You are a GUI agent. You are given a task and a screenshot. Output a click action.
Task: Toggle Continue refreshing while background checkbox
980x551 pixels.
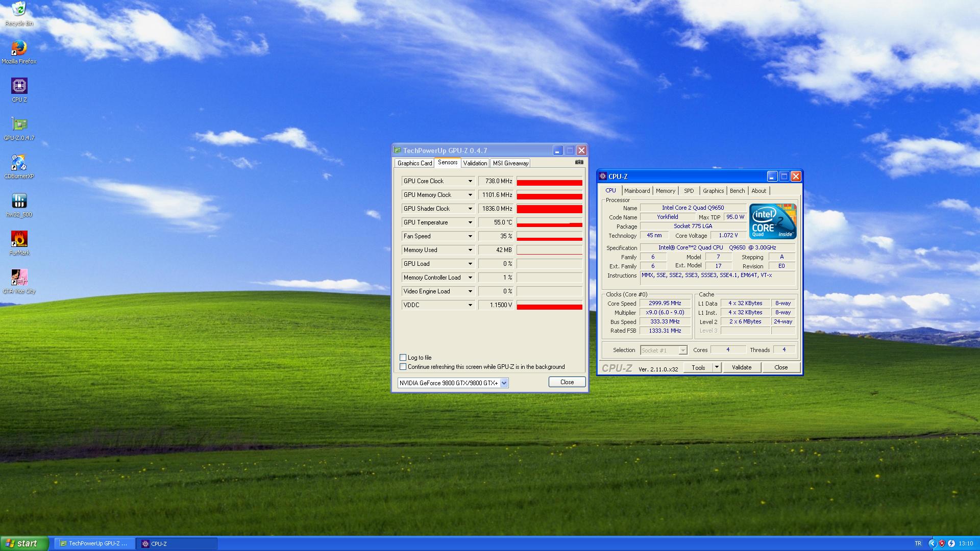coord(403,367)
